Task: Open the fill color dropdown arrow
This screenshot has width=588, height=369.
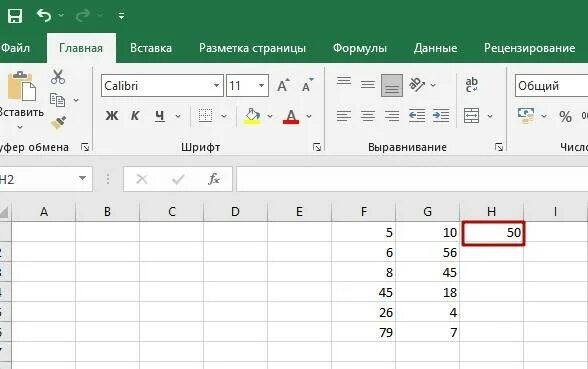Action: [x=270, y=116]
